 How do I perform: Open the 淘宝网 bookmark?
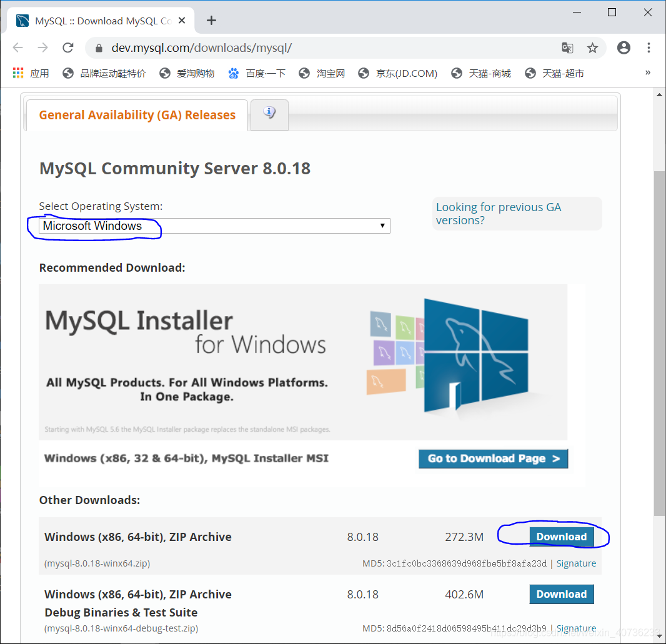pyautogui.click(x=322, y=73)
